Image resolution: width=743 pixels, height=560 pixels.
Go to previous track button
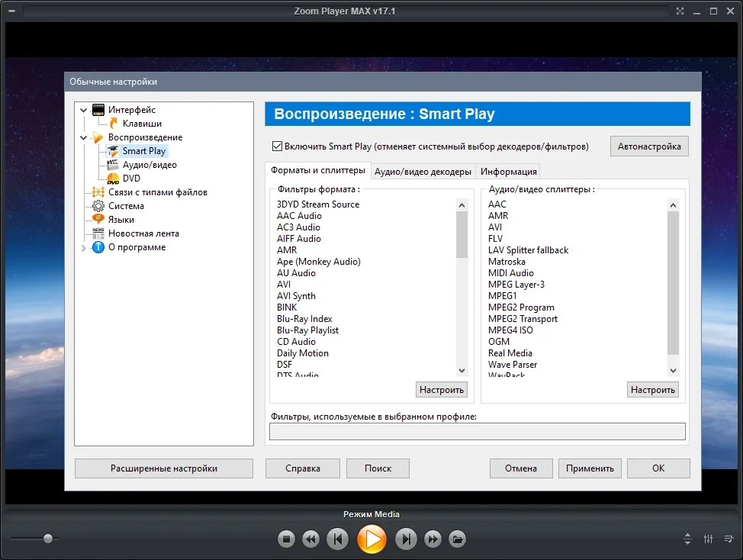(338, 539)
